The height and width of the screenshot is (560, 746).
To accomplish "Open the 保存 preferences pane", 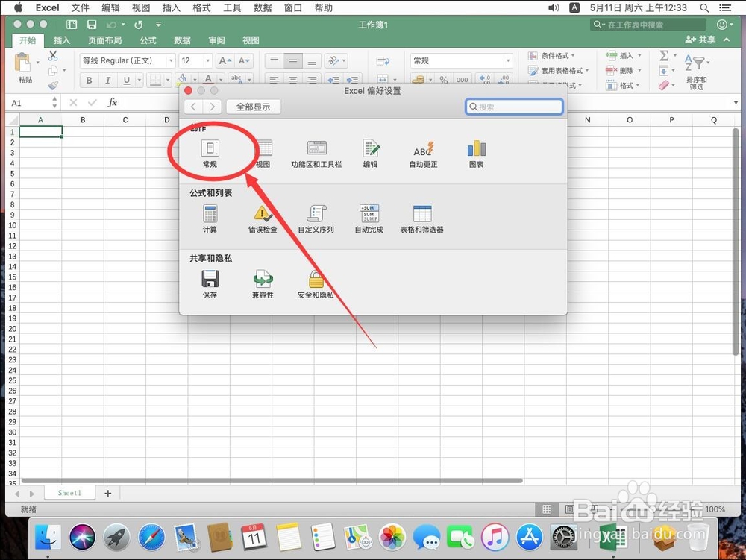I will coord(210,284).
